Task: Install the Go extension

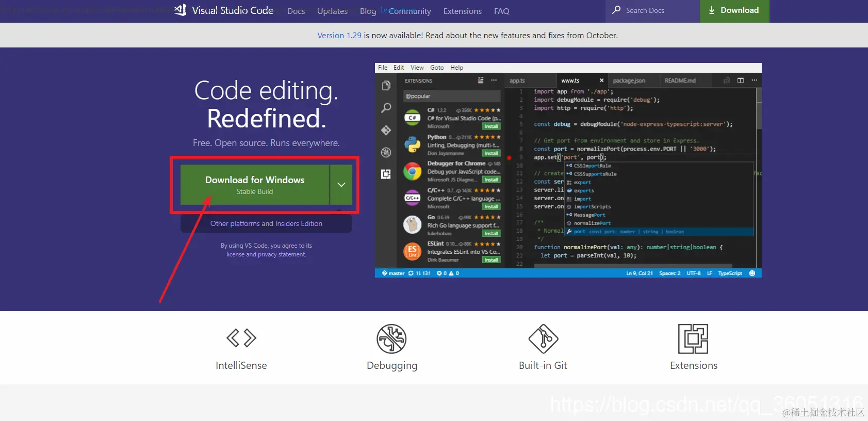Action: (x=491, y=234)
